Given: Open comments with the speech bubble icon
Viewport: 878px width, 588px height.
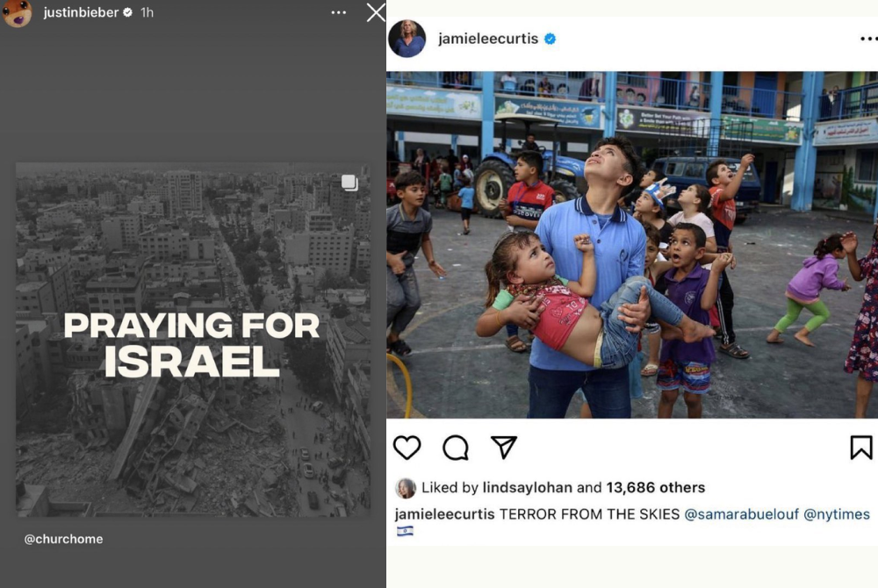Looking at the screenshot, I should [456, 448].
